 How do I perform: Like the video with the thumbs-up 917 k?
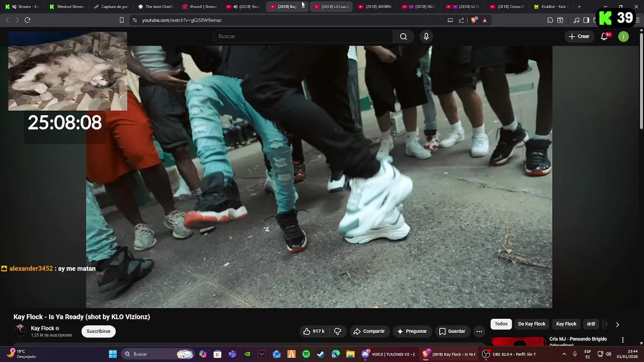coord(313,331)
